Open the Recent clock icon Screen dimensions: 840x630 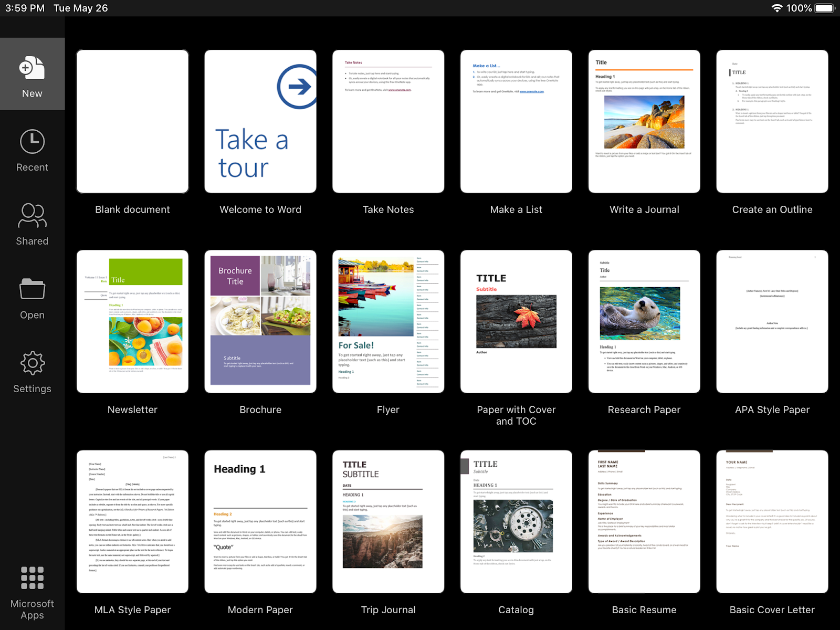pos(32,142)
